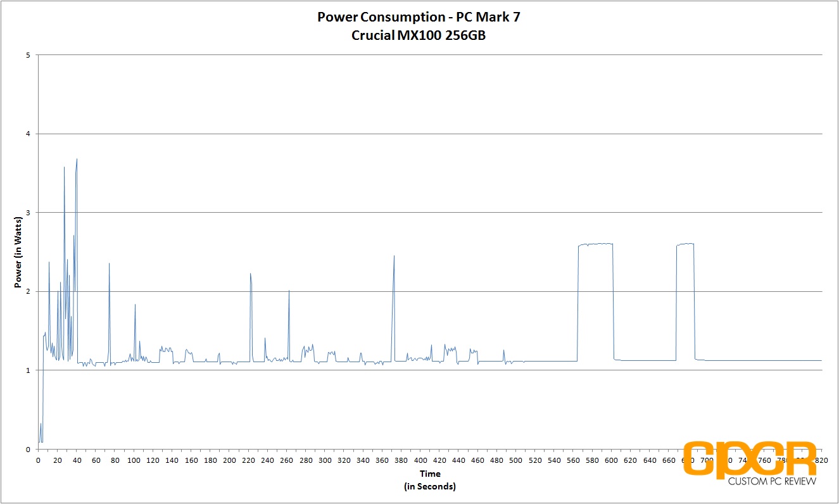Click the time axis tick label "620"
839x504 pixels.
point(631,460)
